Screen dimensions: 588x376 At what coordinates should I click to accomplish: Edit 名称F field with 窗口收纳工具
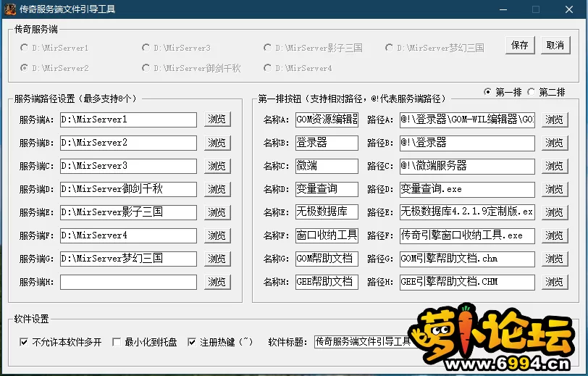tap(327, 235)
